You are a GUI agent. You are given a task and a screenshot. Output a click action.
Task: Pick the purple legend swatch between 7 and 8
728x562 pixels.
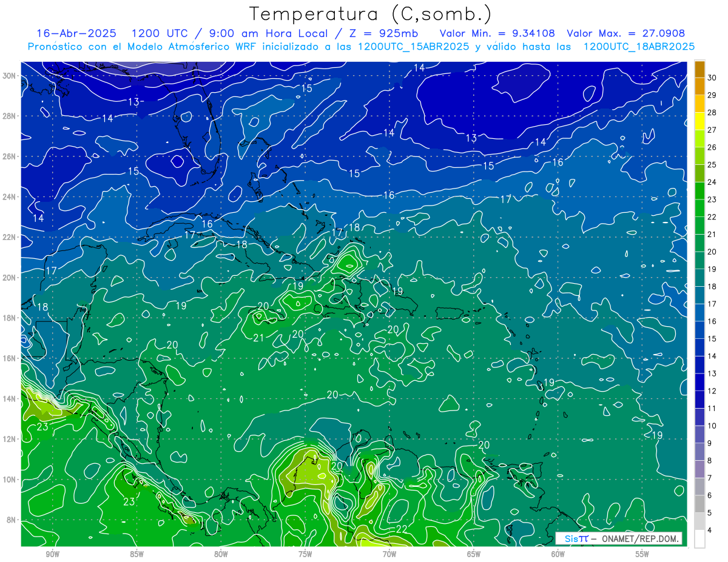coord(699,469)
